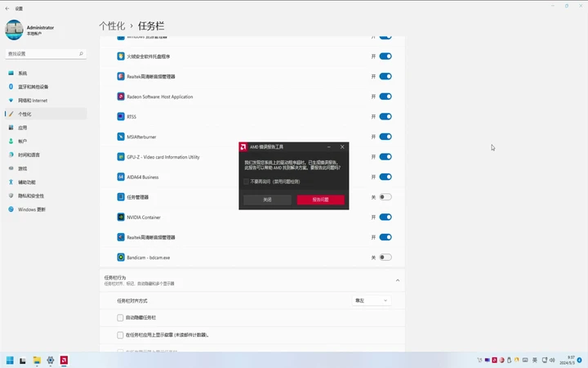Click the Settings gear taskbar icon

coord(51,361)
